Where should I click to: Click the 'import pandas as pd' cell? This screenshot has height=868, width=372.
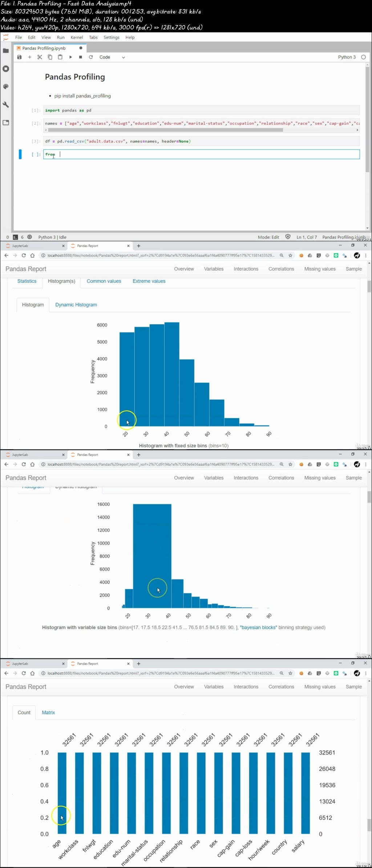[202, 110]
